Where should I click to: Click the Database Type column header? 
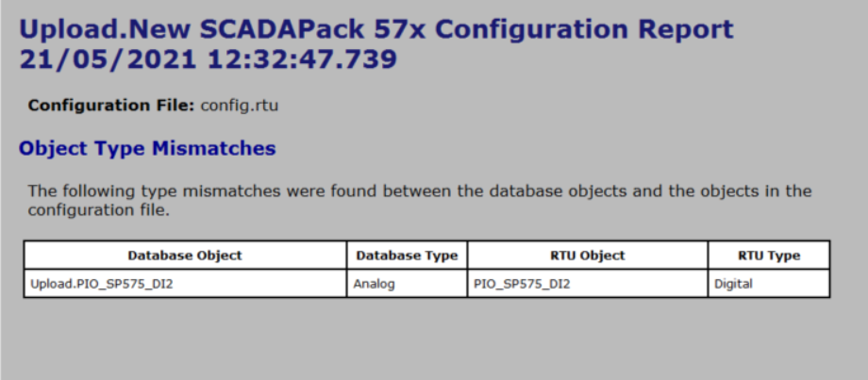coord(407,256)
